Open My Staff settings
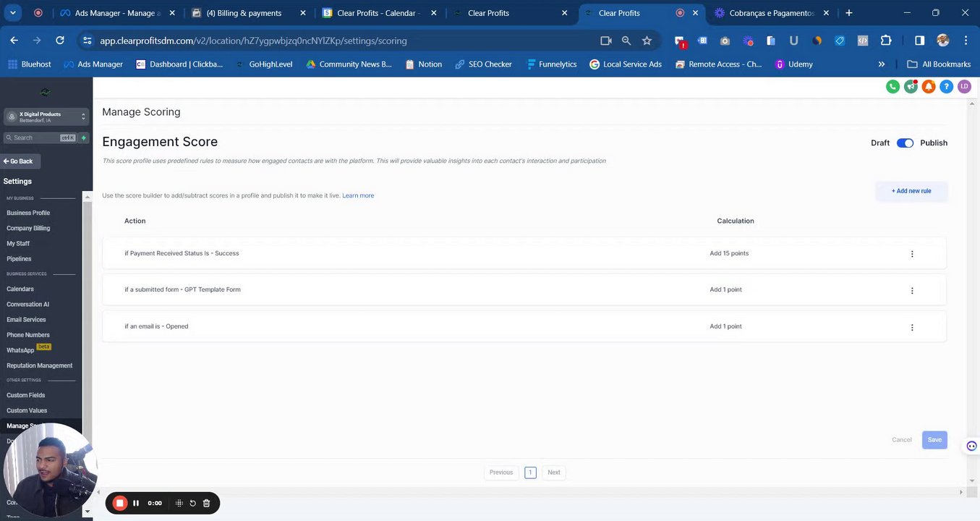 18,243
